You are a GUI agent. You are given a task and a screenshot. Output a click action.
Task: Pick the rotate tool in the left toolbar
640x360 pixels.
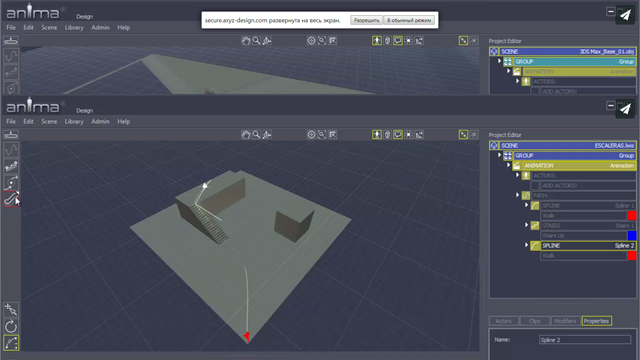coord(11,327)
